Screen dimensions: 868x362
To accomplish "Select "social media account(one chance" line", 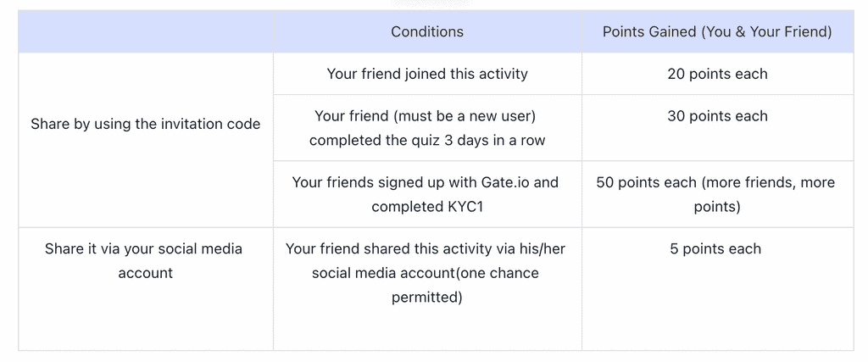I will [x=427, y=273].
